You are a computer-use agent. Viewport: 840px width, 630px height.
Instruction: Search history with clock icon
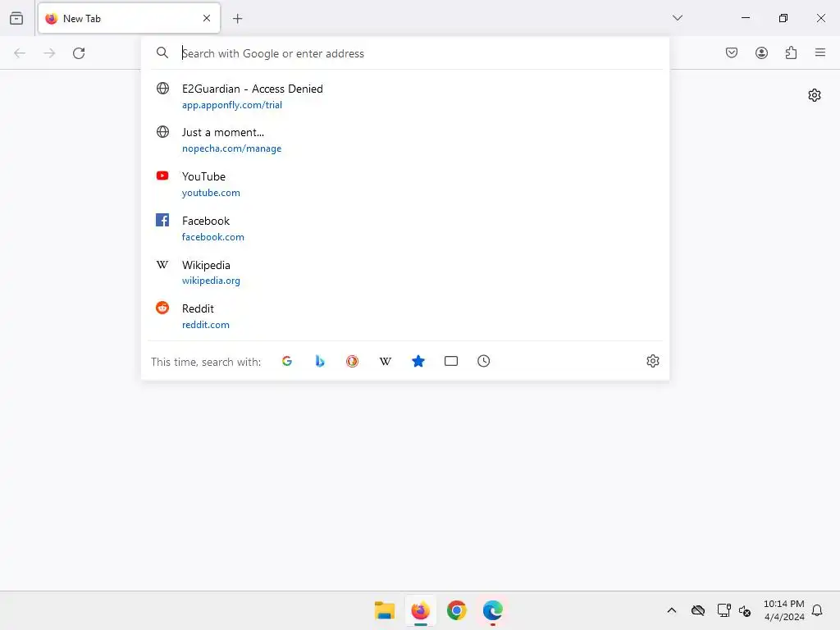(x=484, y=361)
